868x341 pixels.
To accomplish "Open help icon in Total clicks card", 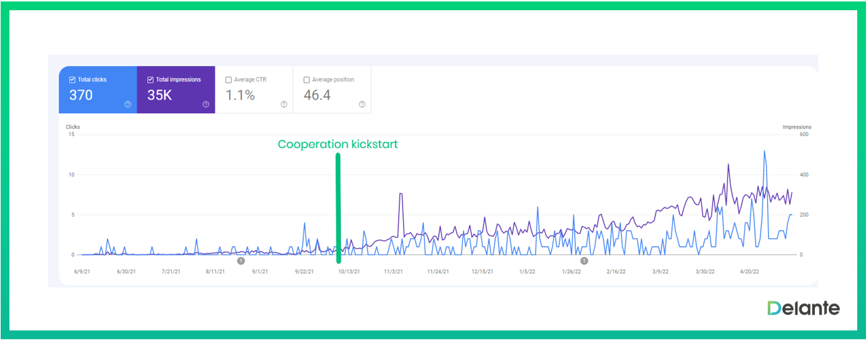I will (x=128, y=104).
